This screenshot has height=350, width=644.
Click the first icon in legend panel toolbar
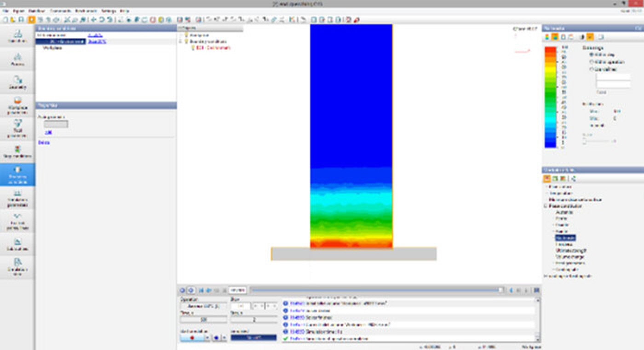(x=547, y=37)
